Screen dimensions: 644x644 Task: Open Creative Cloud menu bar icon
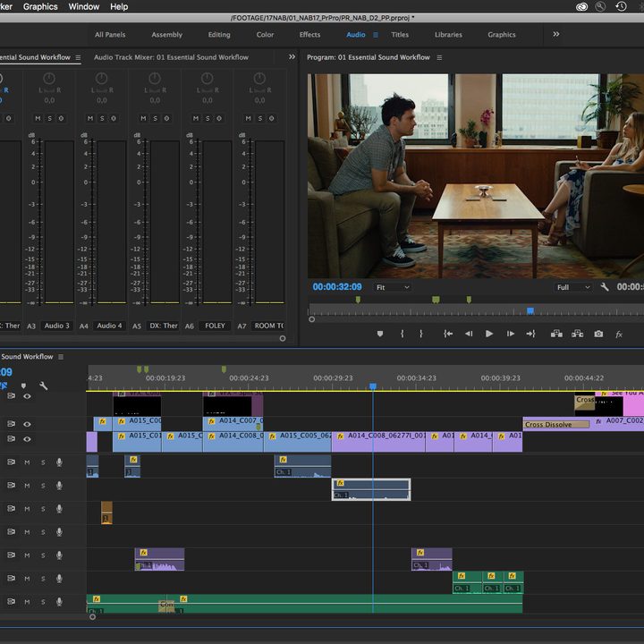click(581, 6)
